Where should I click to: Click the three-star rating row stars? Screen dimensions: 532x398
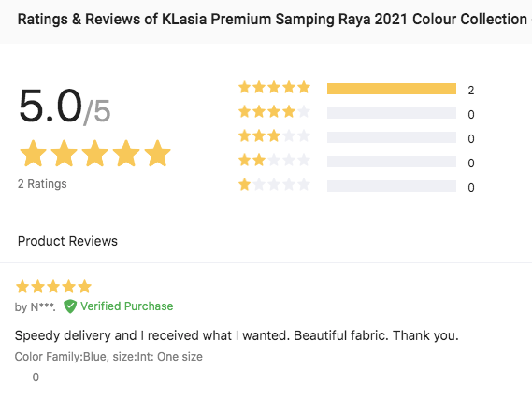tap(274, 136)
